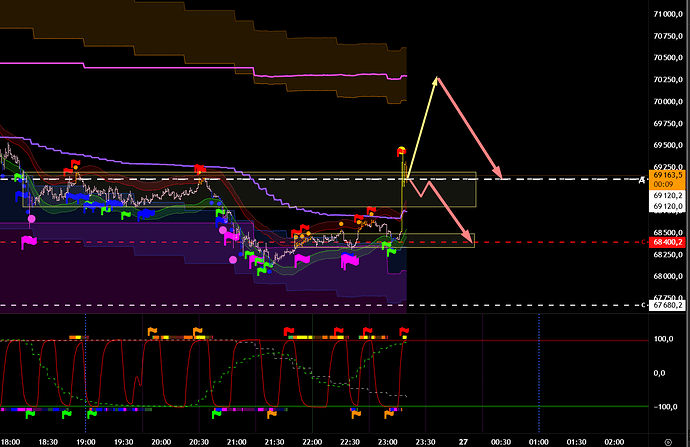The image size is (690, 447).
Task: Click the leftmost green flag in oscillator panel
Action: (x=30, y=411)
